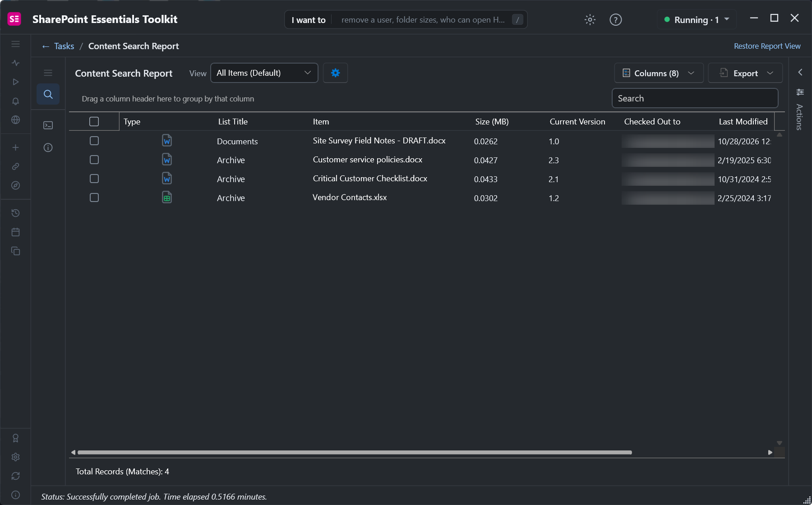Screen dimensions: 812x505
Task: Toggle the light/dark theme sun icon
Action: [x=590, y=19]
